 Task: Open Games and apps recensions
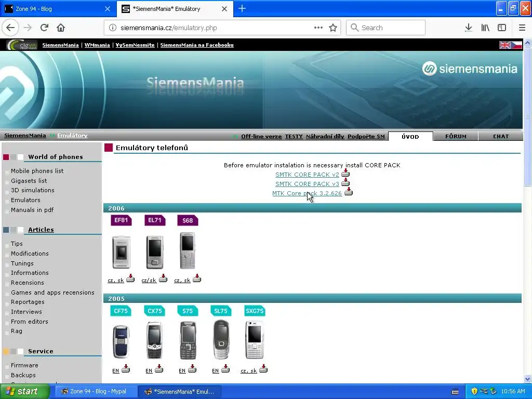pyautogui.click(x=52, y=292)
